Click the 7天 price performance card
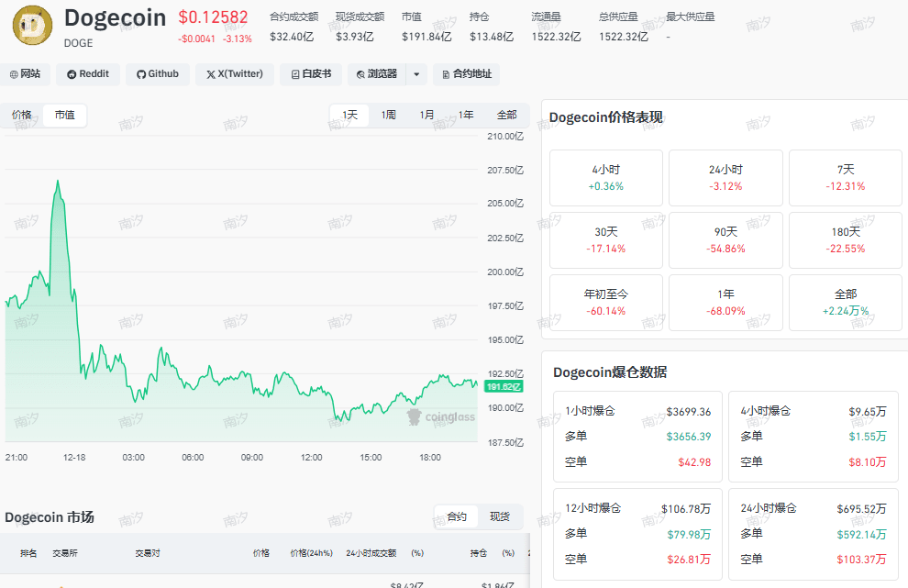 (846, 177)
